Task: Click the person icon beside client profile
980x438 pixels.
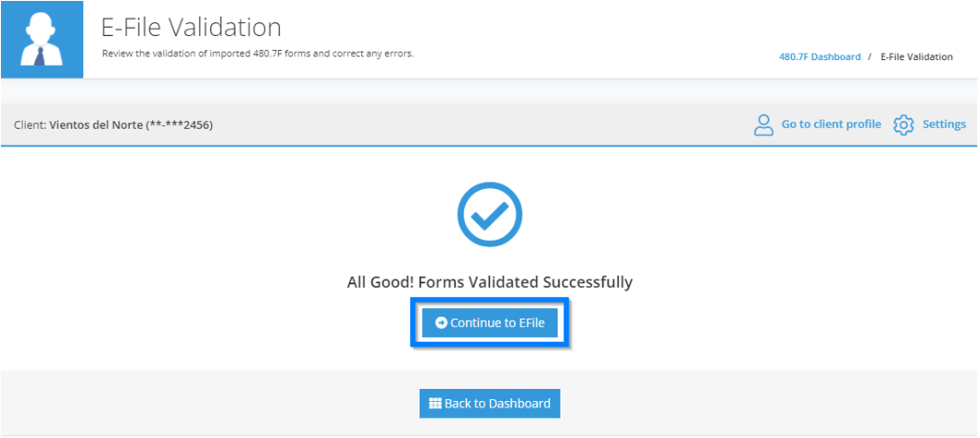Action: pos(763,124)
